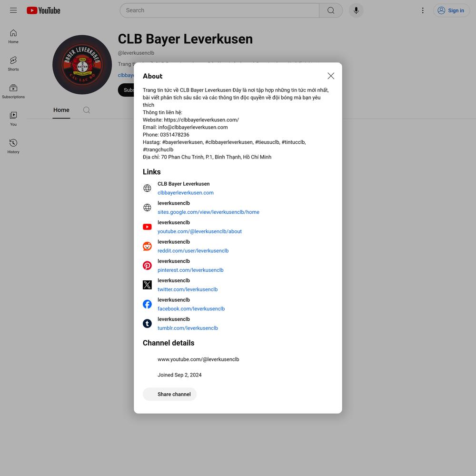The width and height of the screenshot is (476, 476).
Task: Open the tumblr.com/leverkusenclb link
Action: [188, 328]
